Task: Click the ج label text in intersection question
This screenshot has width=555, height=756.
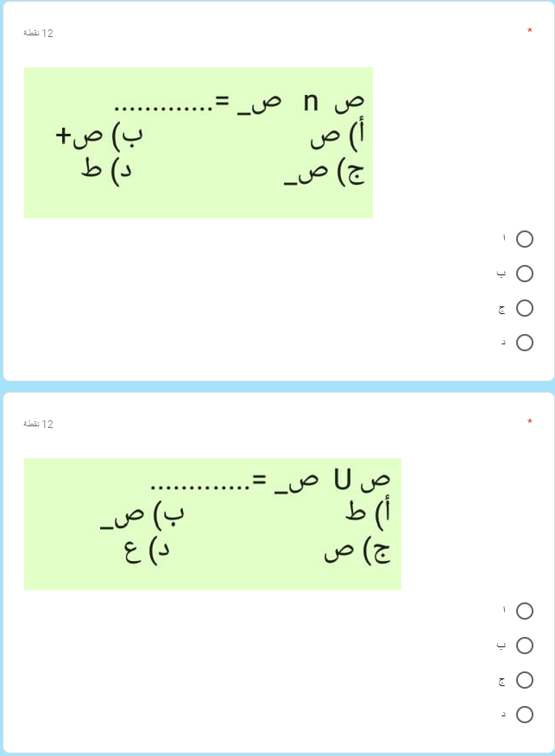Action: click(501, 309)
